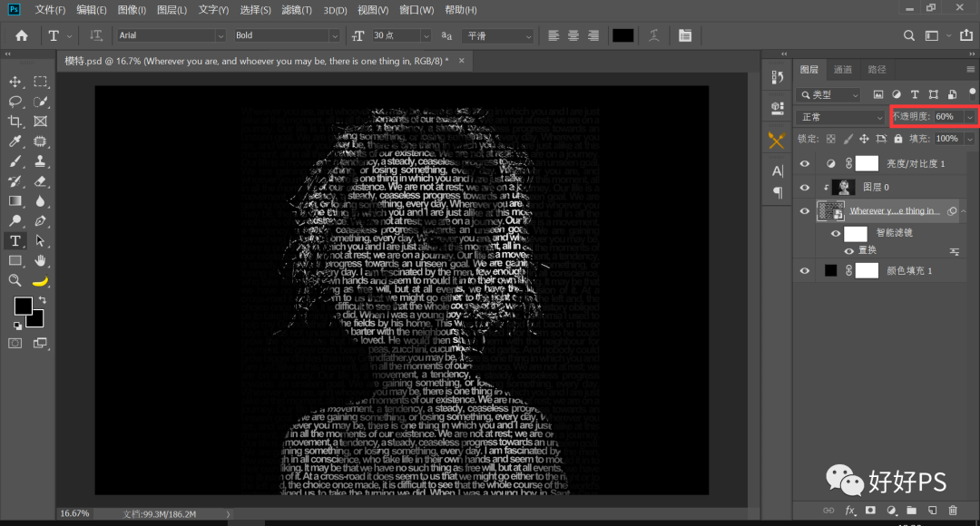The width and height of the screenshot is (980, 526).
Task: Open the 滤镜(T) menu
Action: coord(296,10)
